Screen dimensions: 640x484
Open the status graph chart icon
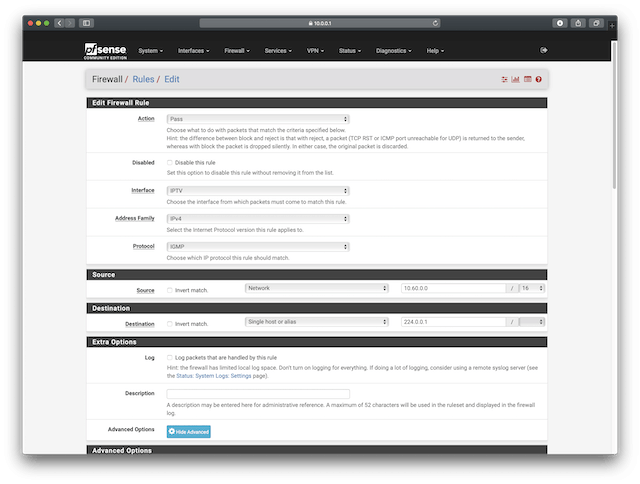(516, 79)
